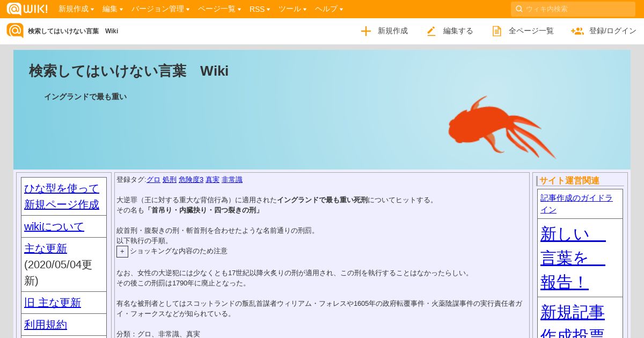This screenshot has width=644, height=338.
Task: Open the 危険度3 tag link
Action: point(191,180)
